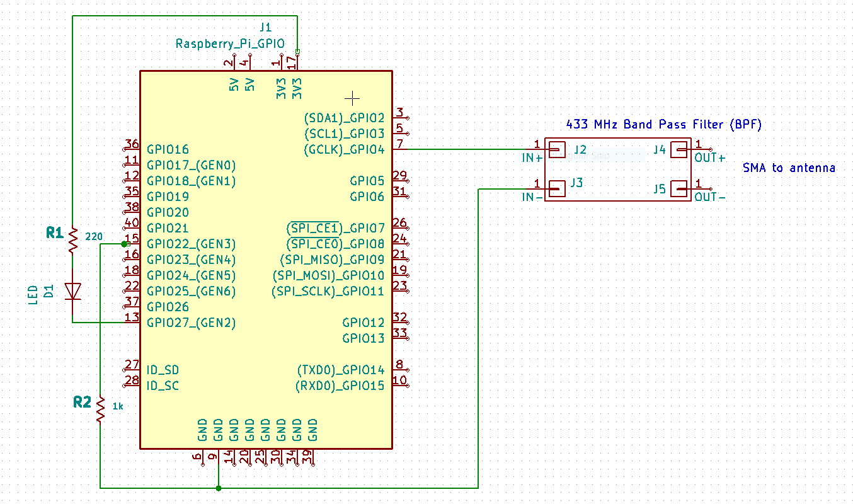Image resolution: width=853 pixels, height=504 pixels.
Task: Click the J2 reference label
Action: 580,150
